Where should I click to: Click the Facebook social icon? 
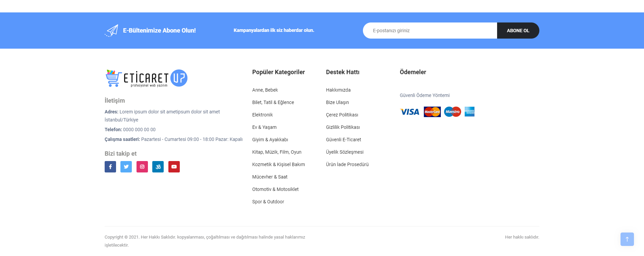click(x=110, y=167)
